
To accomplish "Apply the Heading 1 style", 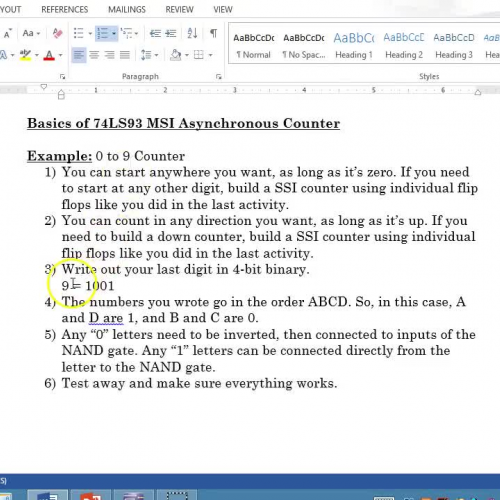I will click(x=354, y=46).
